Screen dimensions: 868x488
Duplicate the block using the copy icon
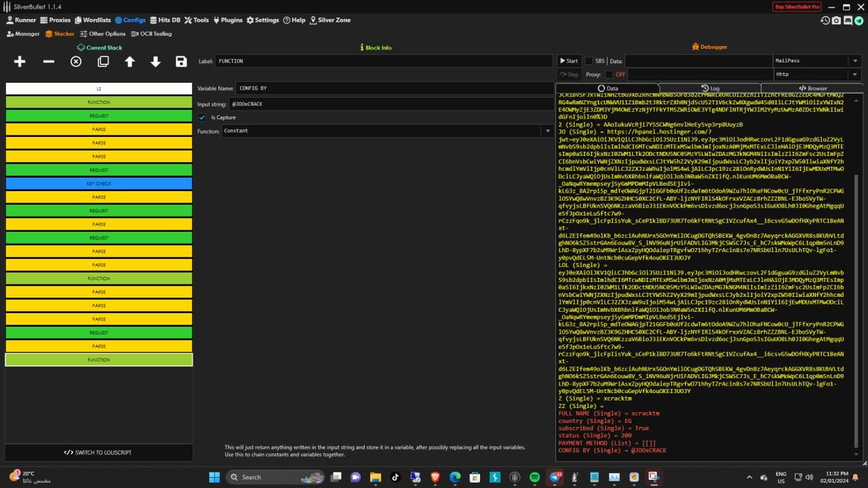(103, 62)
